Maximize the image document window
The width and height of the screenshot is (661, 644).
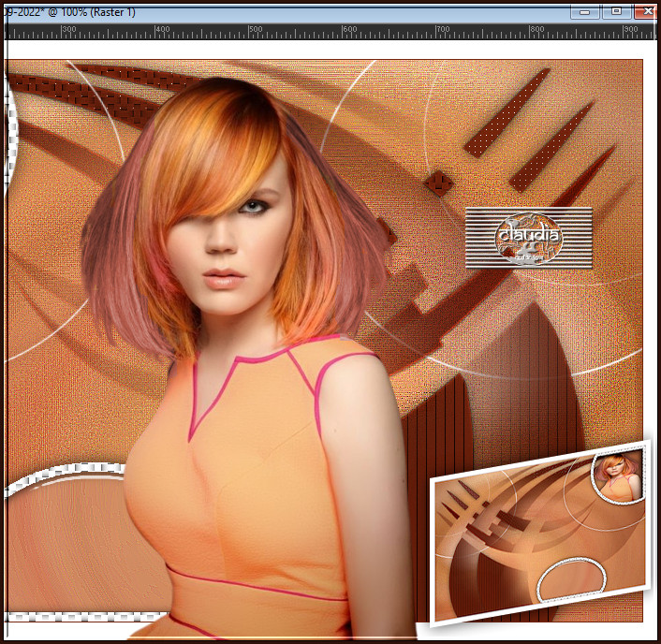[616, 12]
